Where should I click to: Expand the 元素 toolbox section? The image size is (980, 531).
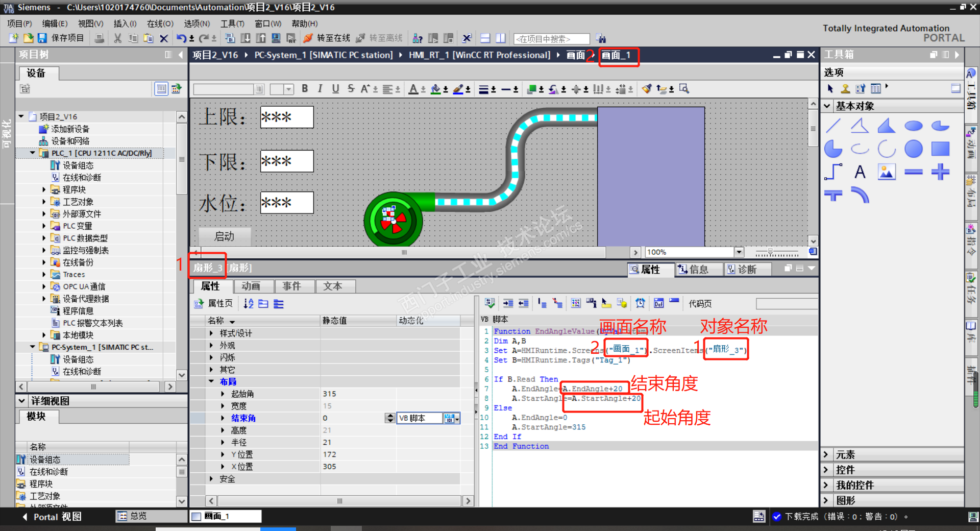click(x=826, y=454)
